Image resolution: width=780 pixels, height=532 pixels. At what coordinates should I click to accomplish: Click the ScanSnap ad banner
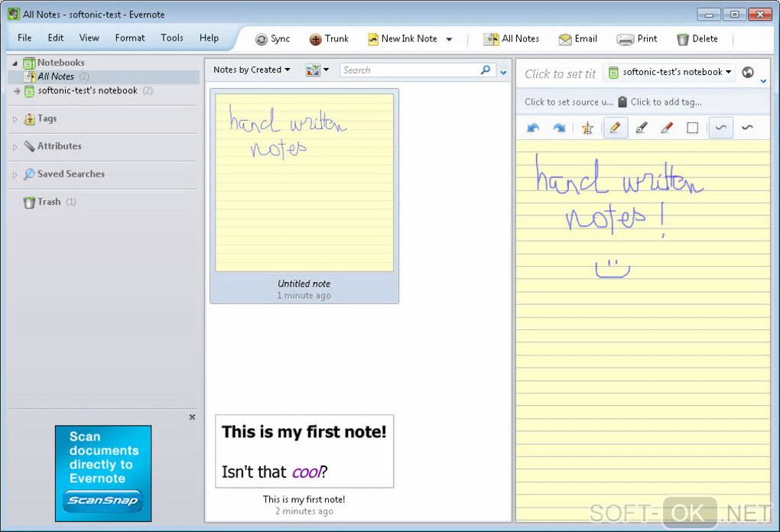(x=103, y=473)
